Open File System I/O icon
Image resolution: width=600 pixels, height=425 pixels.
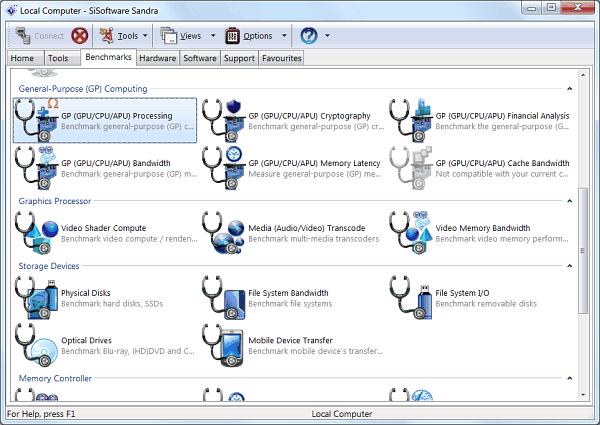[411, 298]
